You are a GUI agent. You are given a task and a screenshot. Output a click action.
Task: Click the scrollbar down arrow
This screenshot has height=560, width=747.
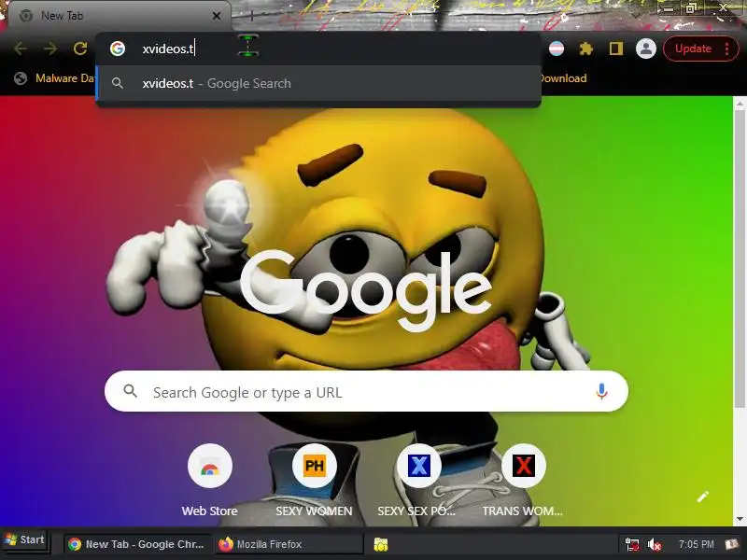(740, 519)
